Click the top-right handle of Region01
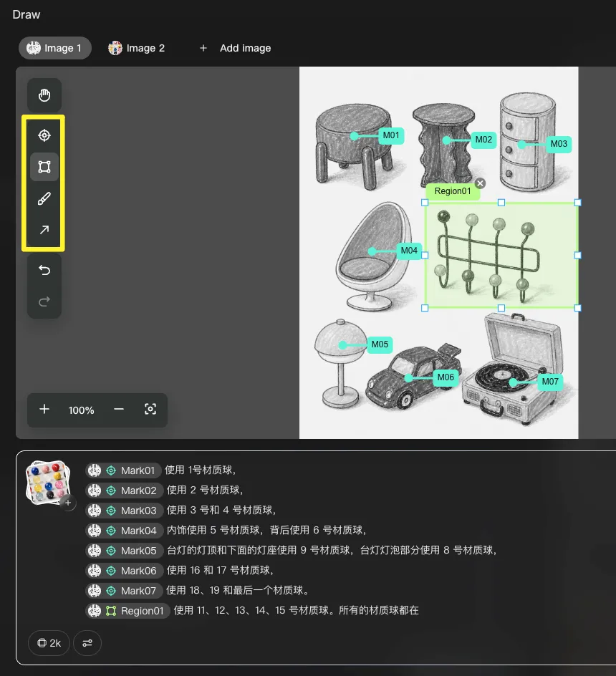The width and height of the screenshot is (616, 676). point(577,203)
